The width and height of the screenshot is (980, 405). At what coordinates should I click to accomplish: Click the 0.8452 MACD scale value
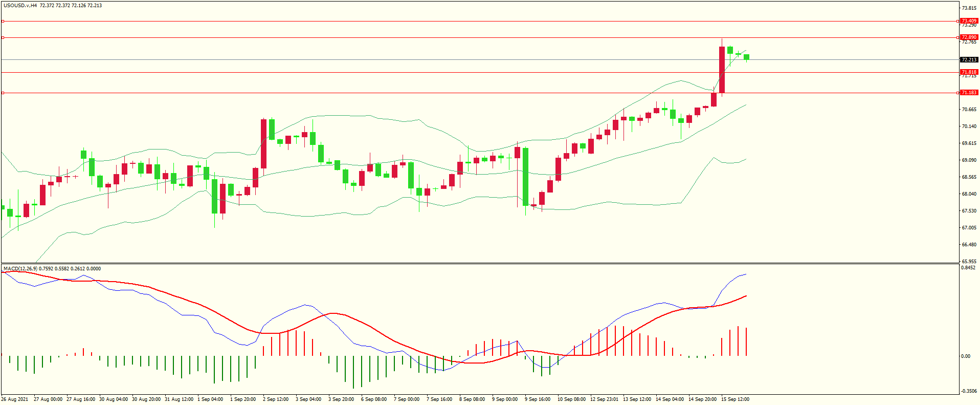(x=968, y=268)
